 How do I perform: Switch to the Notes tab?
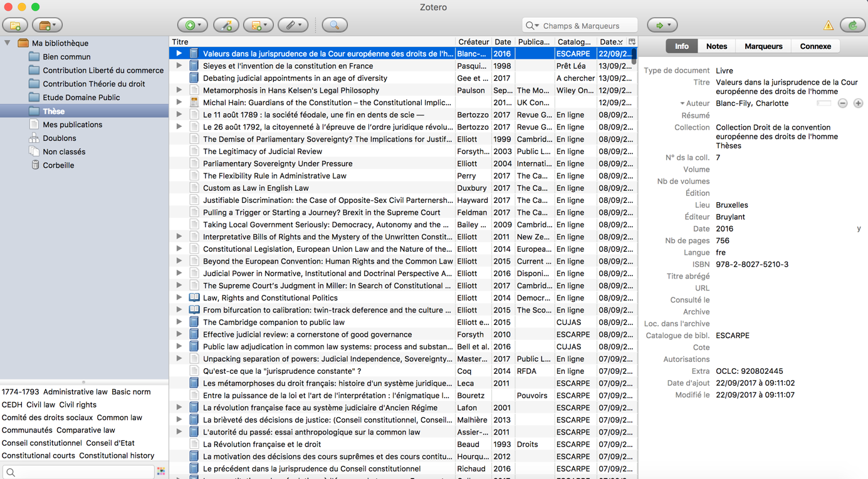[716, 46]
